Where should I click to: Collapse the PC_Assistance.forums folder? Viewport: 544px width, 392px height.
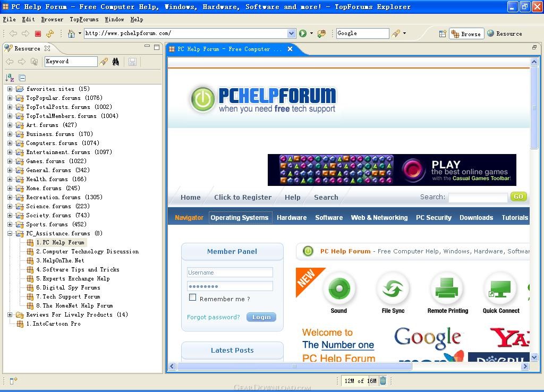(10, 234)
